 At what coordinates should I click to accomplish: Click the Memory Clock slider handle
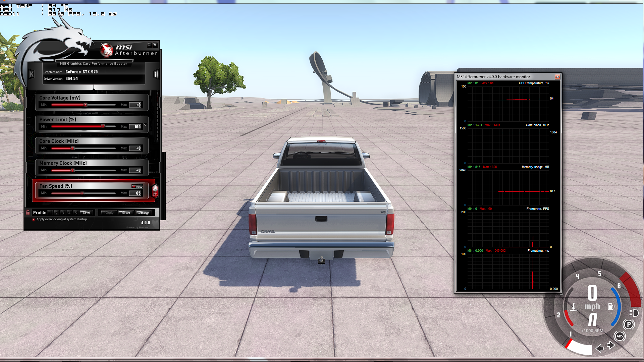pyautogui.click(x=72, y=170)
